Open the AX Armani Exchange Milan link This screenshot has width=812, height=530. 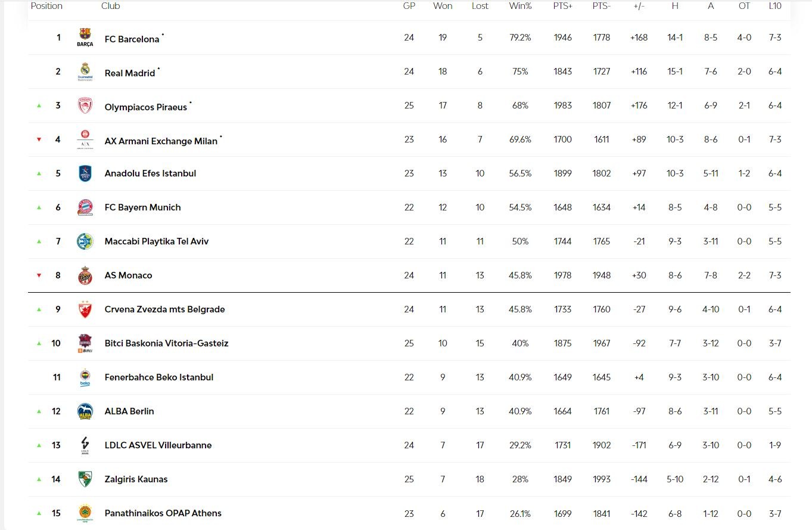coord(161,141)
